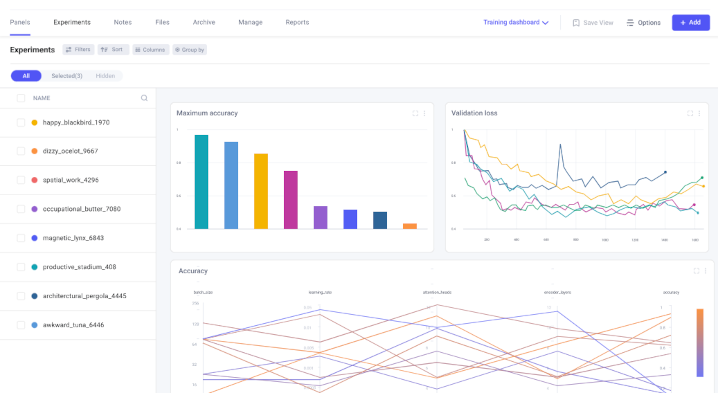The width and height of the screenshot is (718, 400).
Task: Click the search icon in NAME column
Action: point(144,98)
